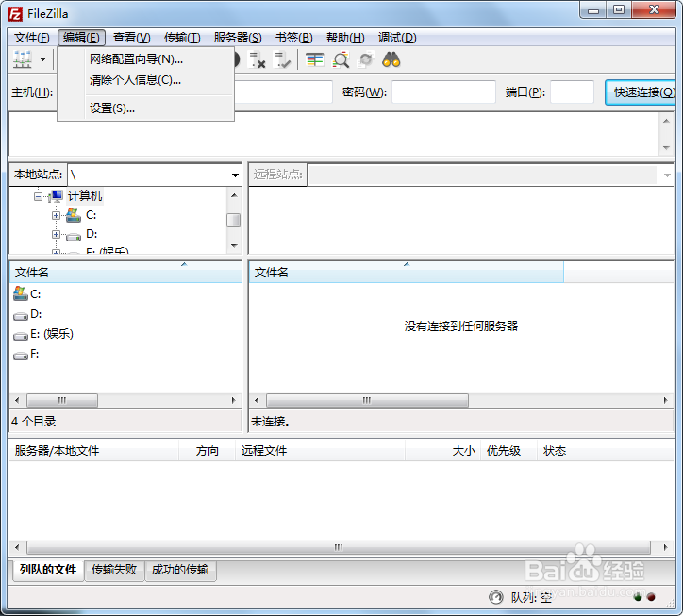The width and height of the screenshot is (683, 616).
Task: Focus the 密码(W) password field
Action: point(443,92)
